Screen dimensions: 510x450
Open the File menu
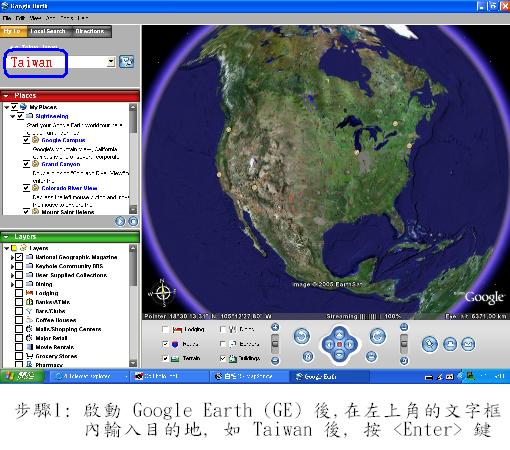(x=7, y=18)
